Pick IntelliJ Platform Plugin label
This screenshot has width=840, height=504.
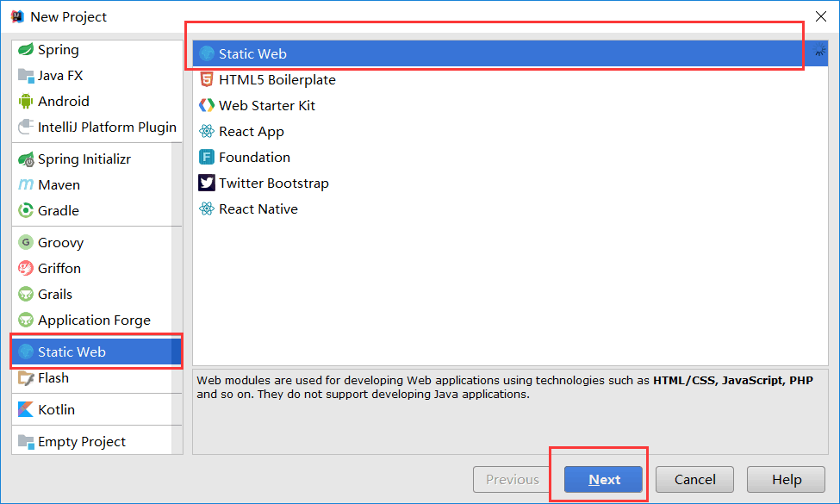107,128
